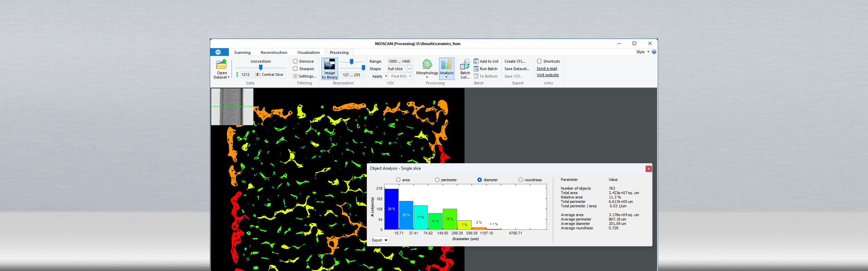
Task: Click the Add to List icon
Action: (x=476, y=61)
